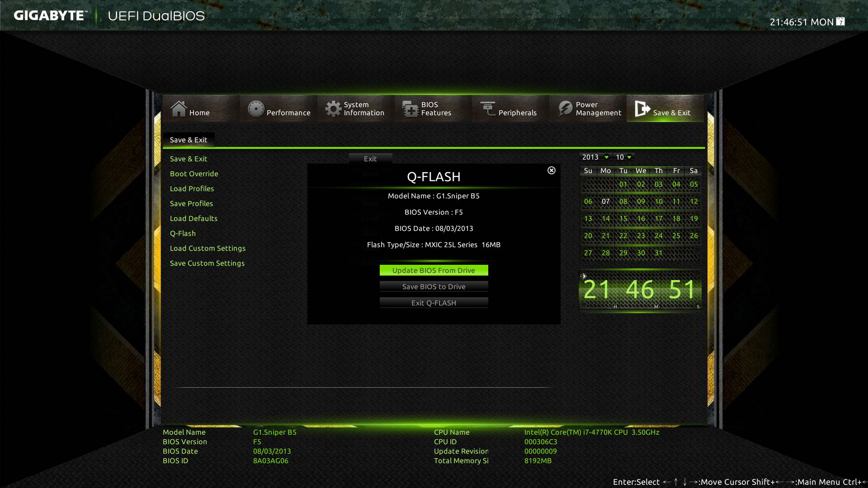868x488 pixels.
Task: Select the Q-Flash entry in list
Action: [183, 233]
